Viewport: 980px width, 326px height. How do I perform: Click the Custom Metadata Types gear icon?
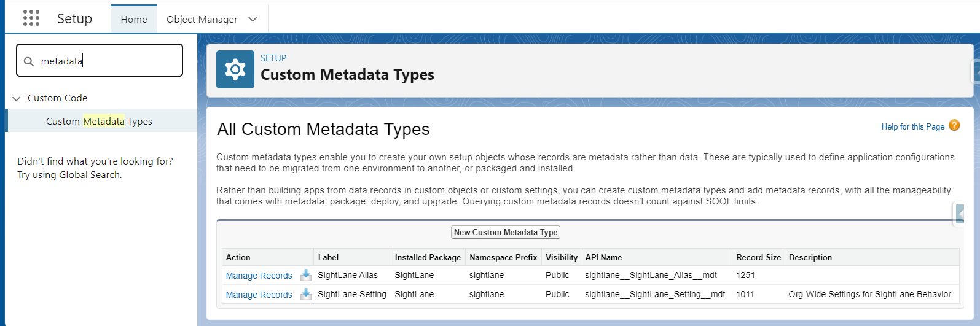coord(235,69)
